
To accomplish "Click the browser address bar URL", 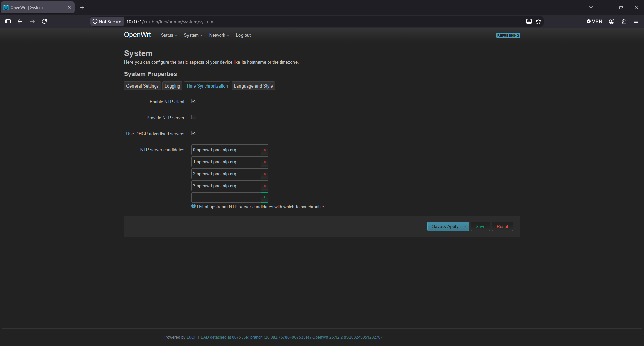I will click(170, 22).
